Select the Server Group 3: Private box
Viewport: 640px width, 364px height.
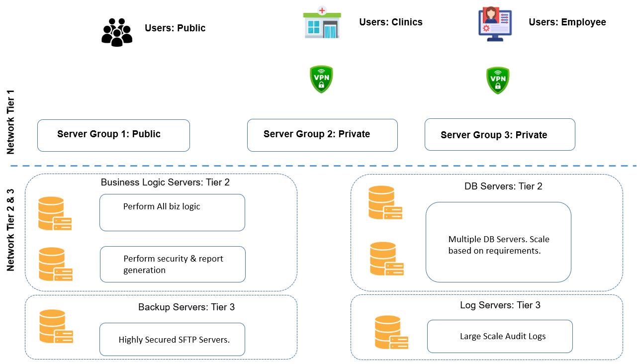point(500,134)
